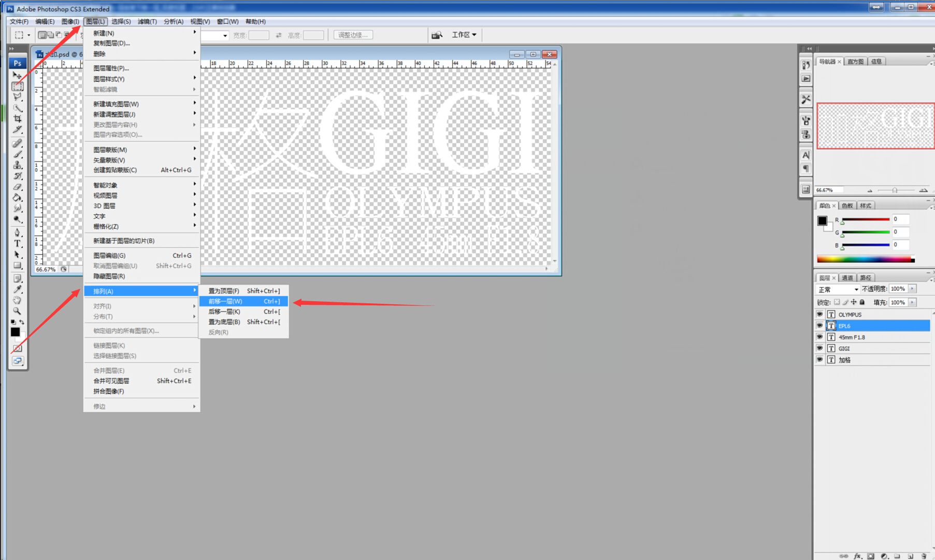Image resolution: width=935 pixels, height=560 pixels.
Task: Click 图层编组(G) menu entry
Action: [142, 256]
